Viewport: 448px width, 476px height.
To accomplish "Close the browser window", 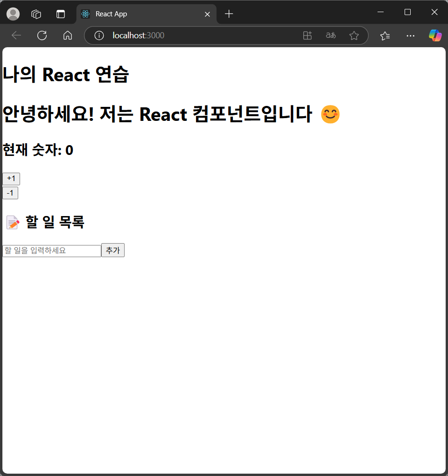I will 434,12.
